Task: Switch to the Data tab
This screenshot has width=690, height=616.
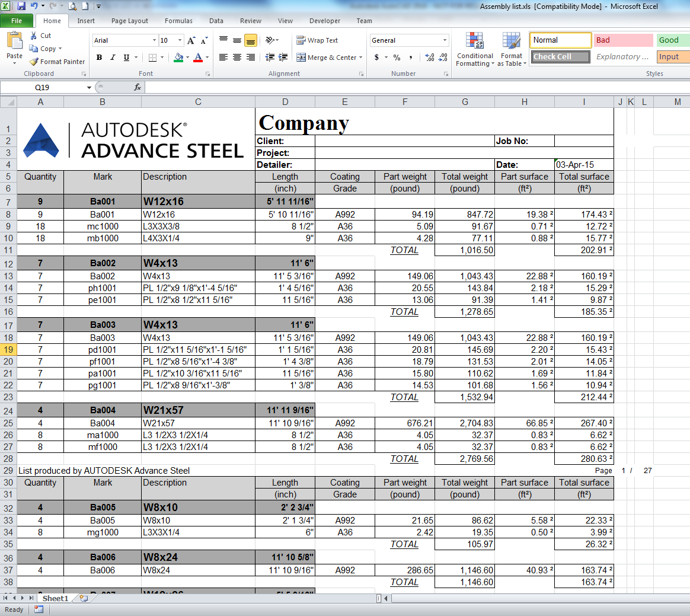Action: tap(216, 21)
